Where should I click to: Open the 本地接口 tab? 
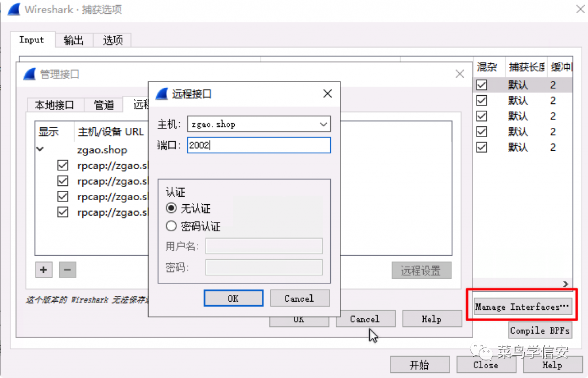pyautogui.click(x=55, y=105)
